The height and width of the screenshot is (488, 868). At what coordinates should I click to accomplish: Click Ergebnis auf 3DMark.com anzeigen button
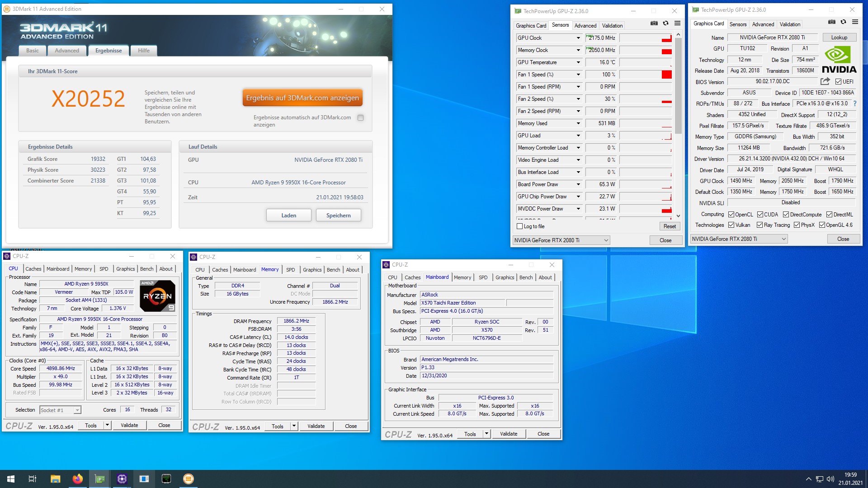point(302,98)
